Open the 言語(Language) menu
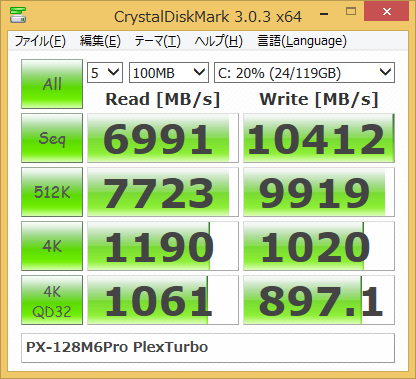Viewport: 416px width, 379px height. (x=302, y=41)
